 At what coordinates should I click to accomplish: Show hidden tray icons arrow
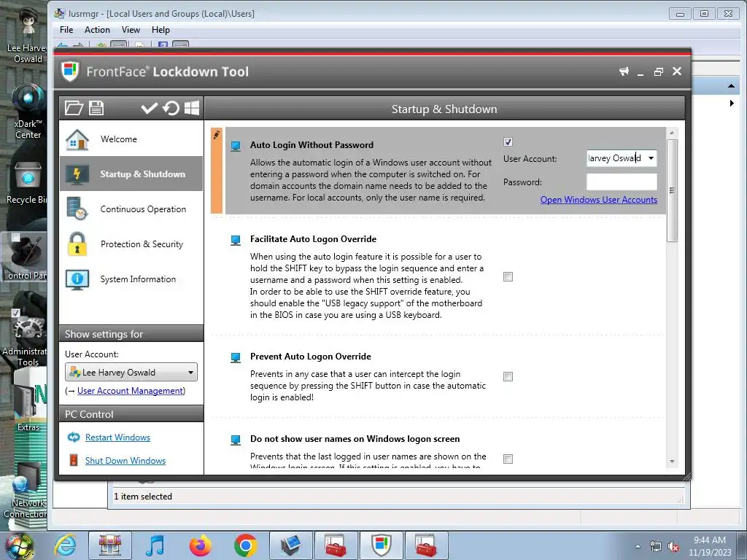click(638, 546)
